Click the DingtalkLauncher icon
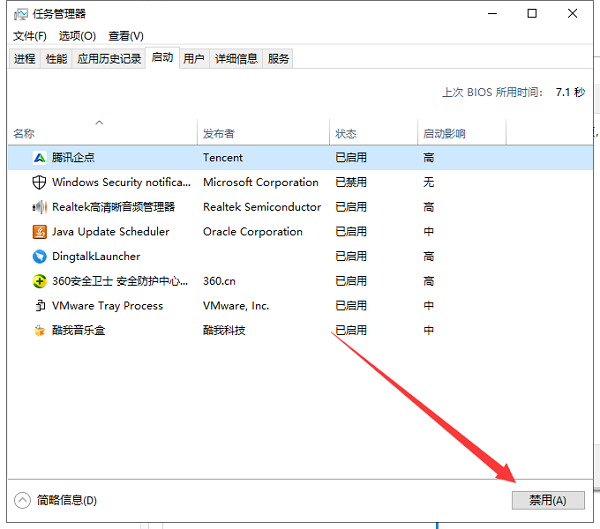The height and width of the screenshot is (529, 600). point(39,257)
